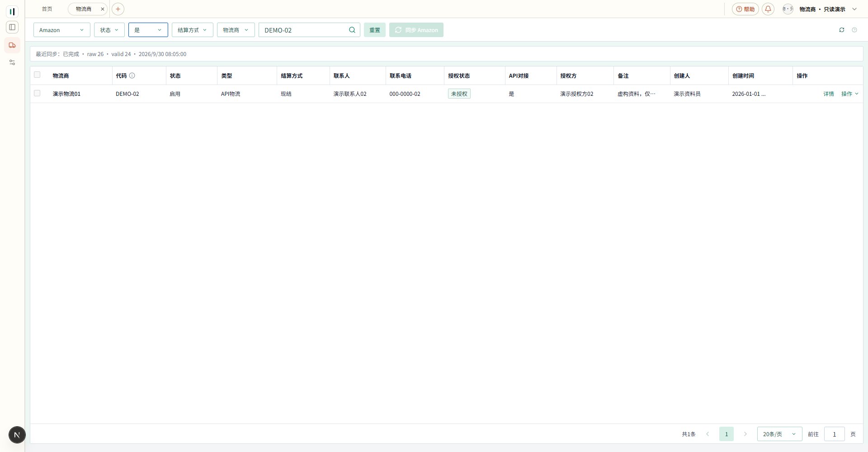
Task: Select page number 1 in pagination
Action: [726, 434]
